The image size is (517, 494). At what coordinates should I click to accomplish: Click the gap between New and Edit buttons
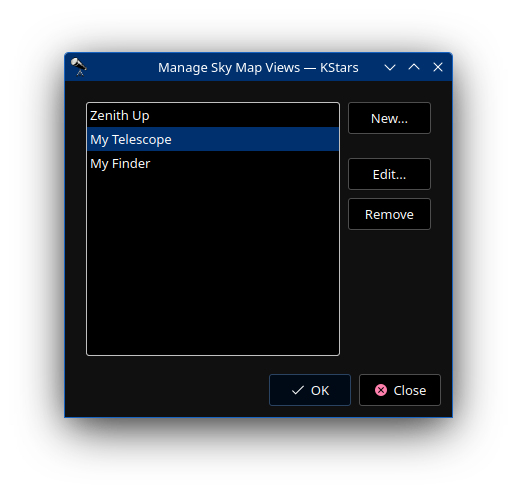(389, 146)
